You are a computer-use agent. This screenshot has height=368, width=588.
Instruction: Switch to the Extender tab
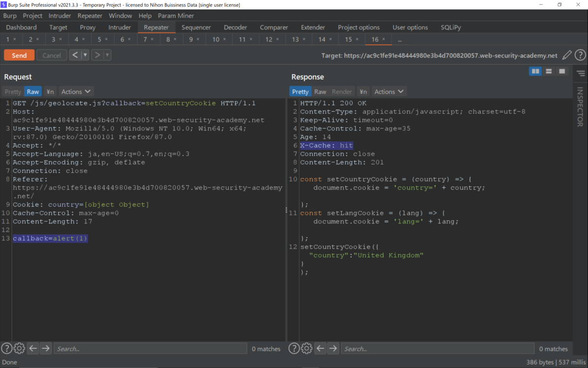(x=313, y=27)
